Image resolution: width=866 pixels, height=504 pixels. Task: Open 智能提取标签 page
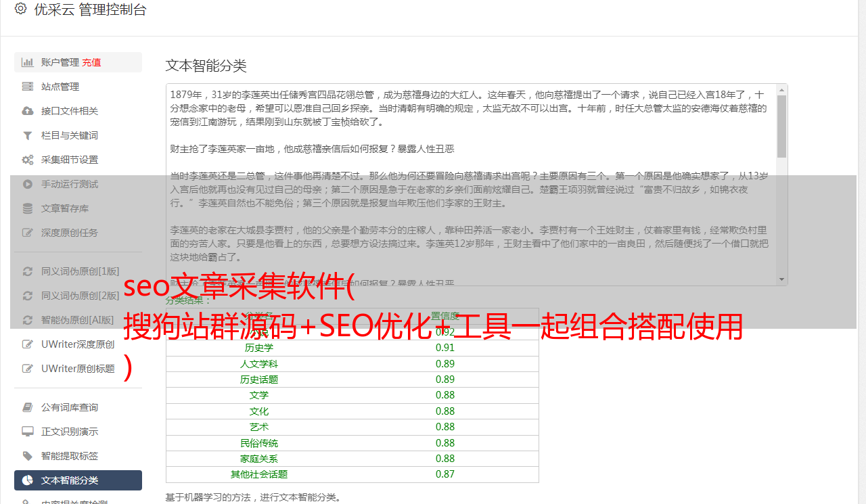pos(78,456)
